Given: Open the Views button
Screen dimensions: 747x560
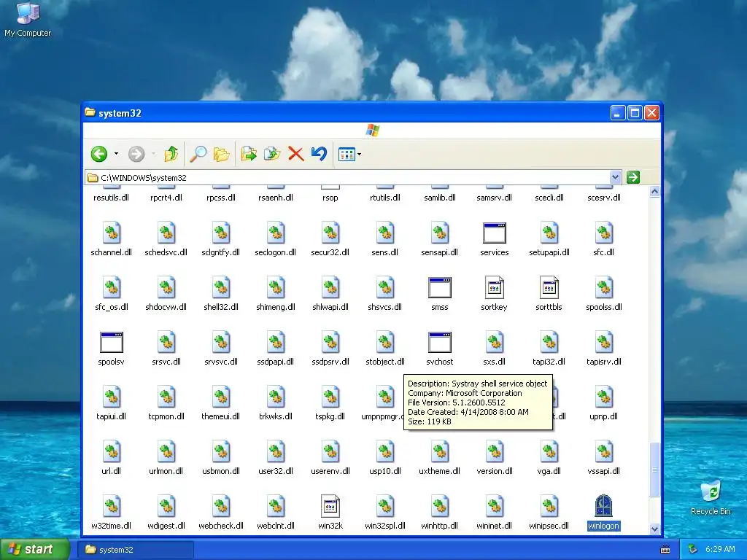Looking at the screenshot, I should 347,155.
